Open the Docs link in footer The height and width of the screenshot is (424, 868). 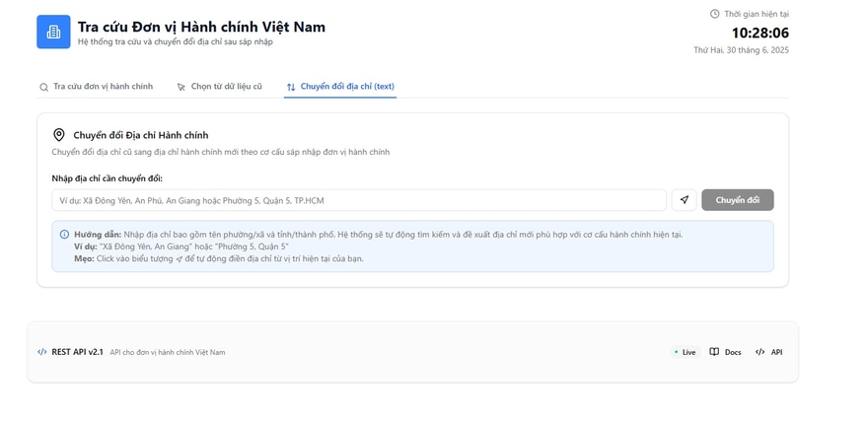[x=732, y=352]
